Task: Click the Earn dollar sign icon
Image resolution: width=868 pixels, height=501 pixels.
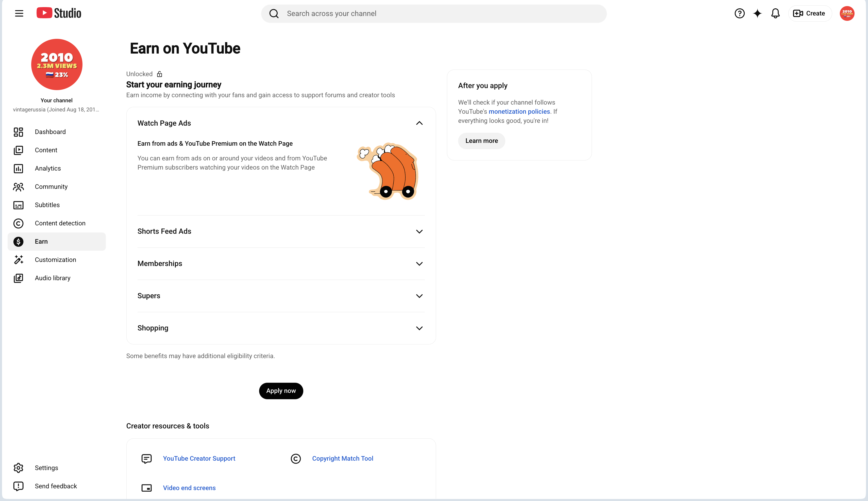Action: point(18,242)
